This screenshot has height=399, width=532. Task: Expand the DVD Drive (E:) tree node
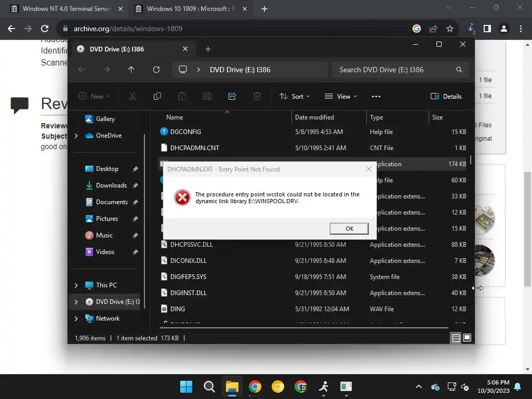coord(76,302)
